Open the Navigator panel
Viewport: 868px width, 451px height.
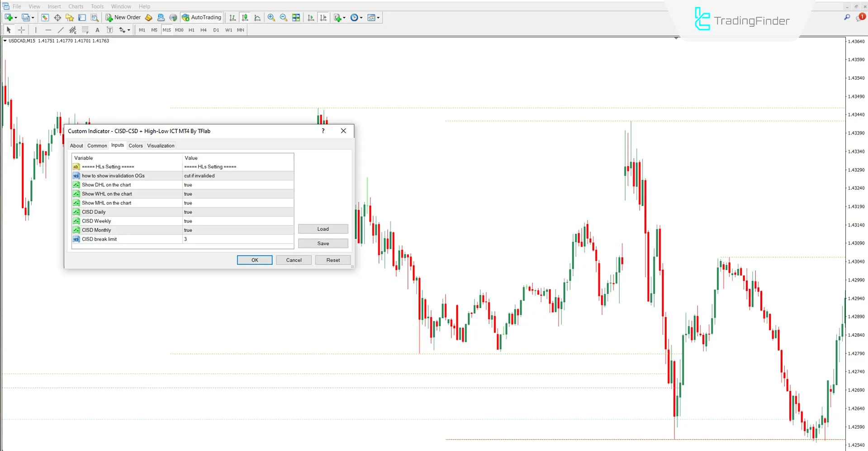click(x=70, y=17)
